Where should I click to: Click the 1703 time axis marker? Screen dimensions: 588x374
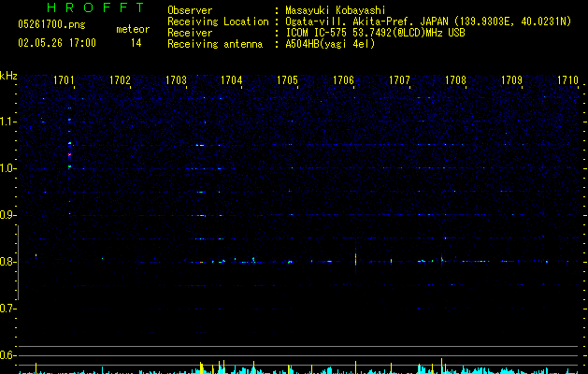click(176, 80)
